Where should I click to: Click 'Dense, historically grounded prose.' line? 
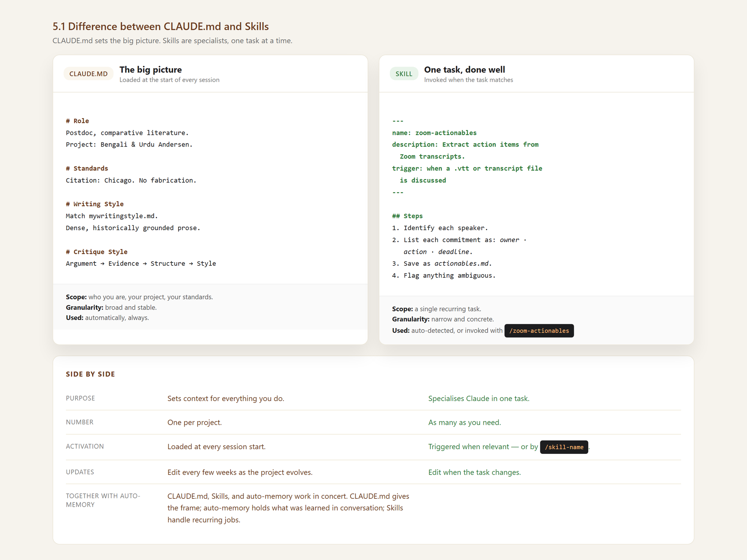tap(133, 228)
